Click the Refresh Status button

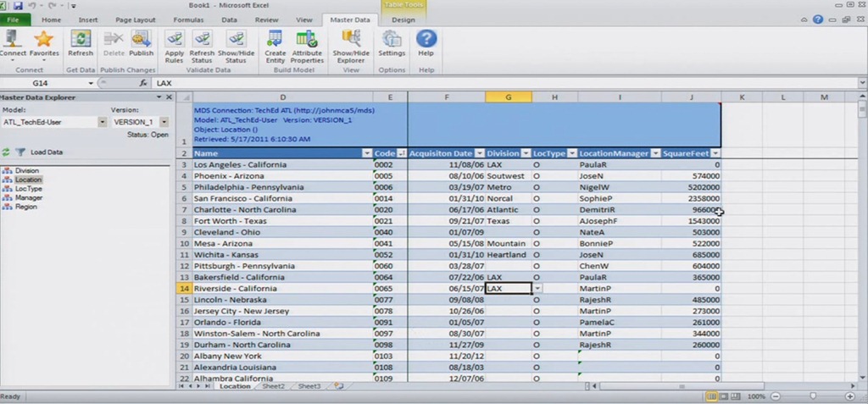click(x=202, y=47)
